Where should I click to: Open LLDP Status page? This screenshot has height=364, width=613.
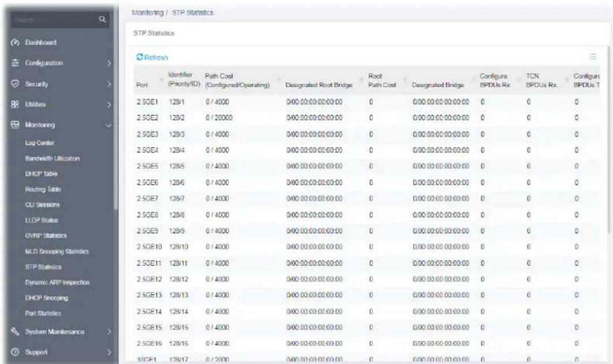tap(42, 220)
